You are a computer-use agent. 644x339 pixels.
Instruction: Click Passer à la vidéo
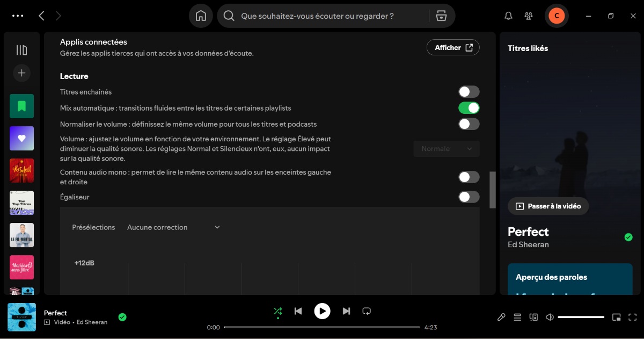tap(547, 206)
